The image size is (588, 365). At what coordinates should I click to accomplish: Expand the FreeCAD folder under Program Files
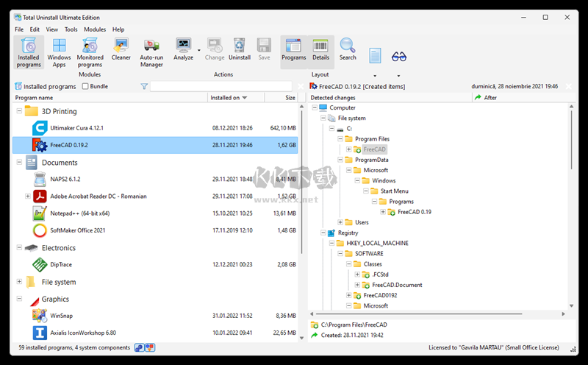(348, 149)
